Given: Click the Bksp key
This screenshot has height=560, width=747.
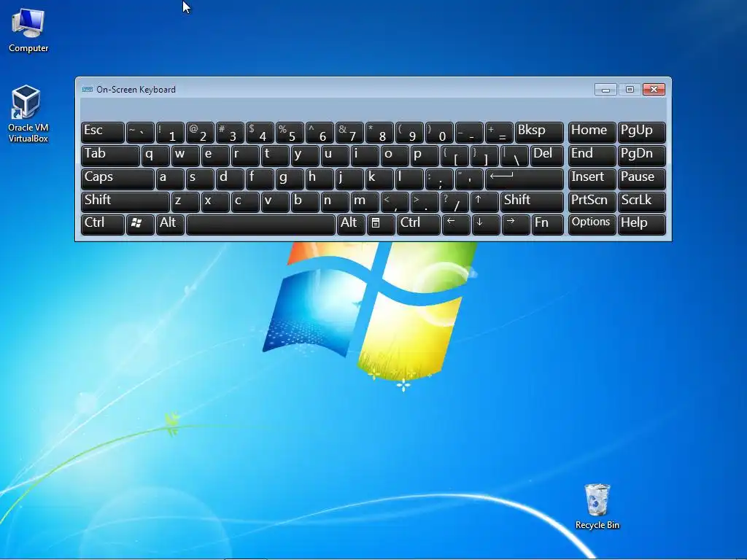Looking at the screenshot, I should tap(539, 132).
